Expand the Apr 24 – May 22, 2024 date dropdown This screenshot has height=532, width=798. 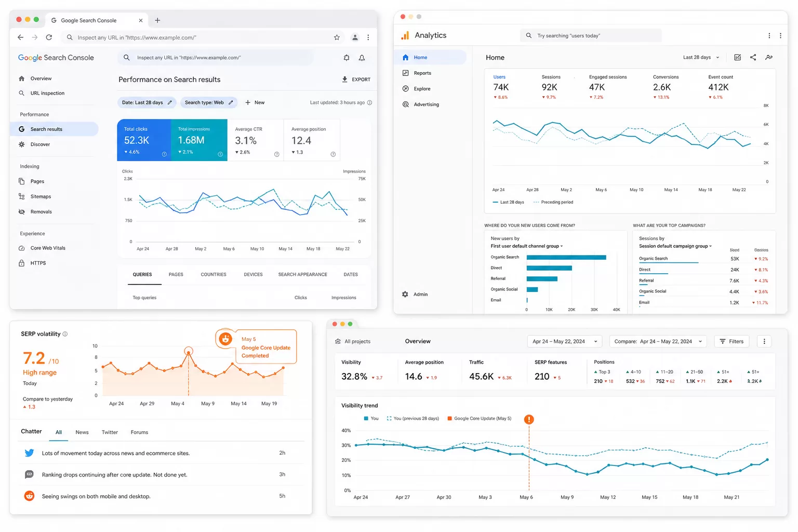(565, 341)
